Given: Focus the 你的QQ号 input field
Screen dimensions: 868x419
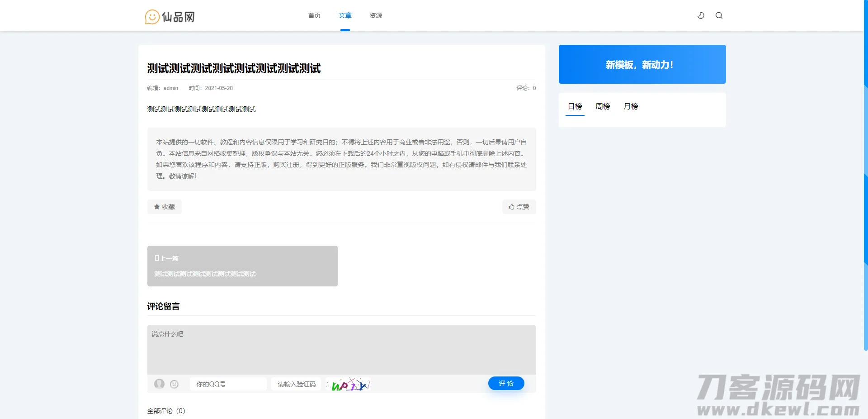Looking at the screenshot, I should coord(228,384).
